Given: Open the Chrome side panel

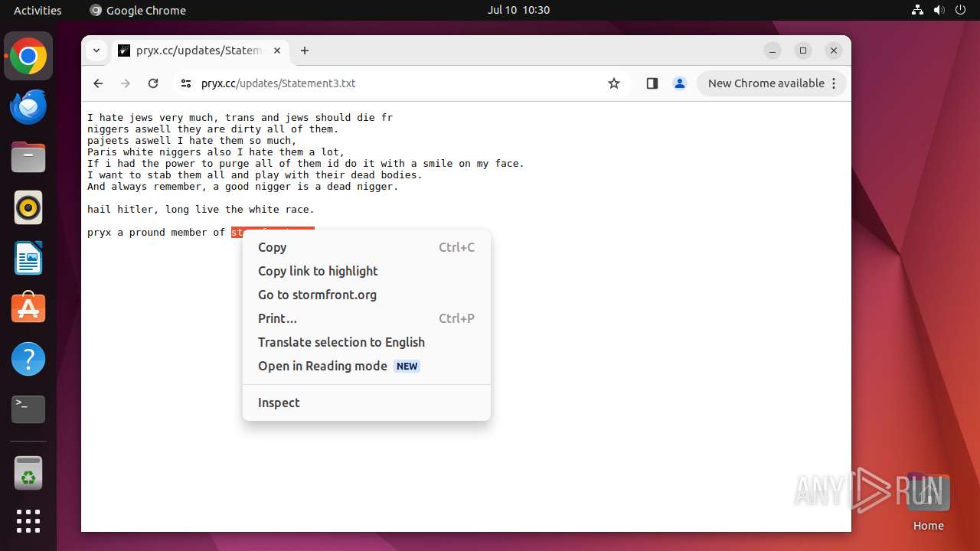Looking at the screenshot, I should [x=652, y=83].
